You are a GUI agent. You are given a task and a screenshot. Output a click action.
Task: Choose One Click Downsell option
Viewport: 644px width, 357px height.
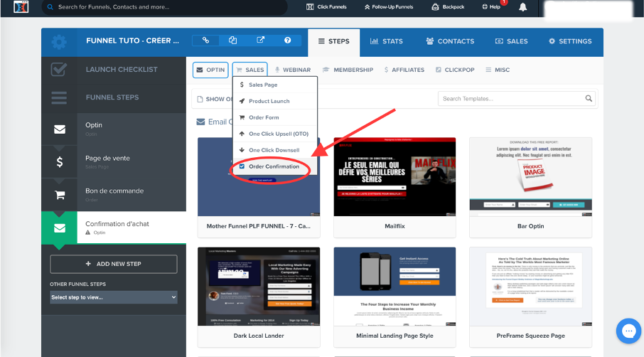pyautogui.click(x=275, y=150)
